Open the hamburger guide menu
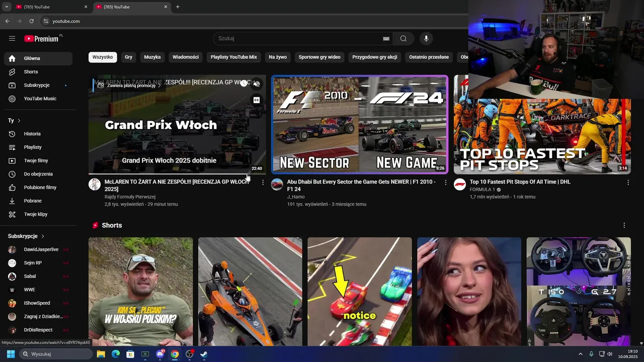Viewport: 644px width, 362px height. [x=12, y=38]
